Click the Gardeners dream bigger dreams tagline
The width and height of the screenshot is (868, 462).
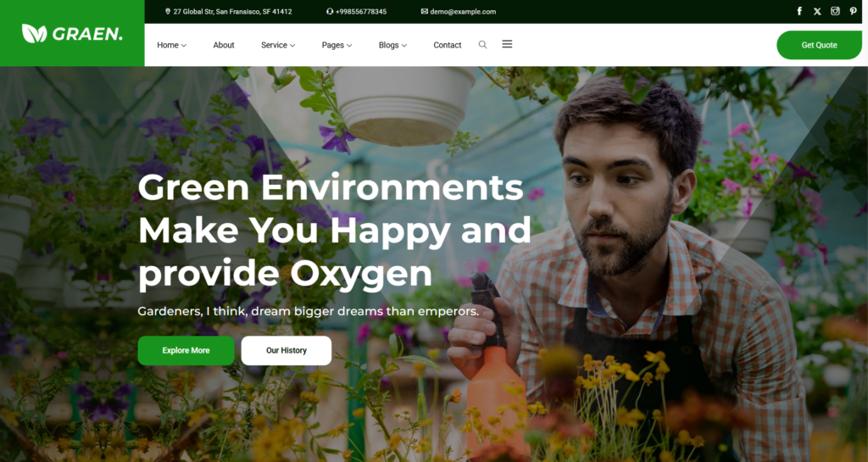(x=309, y=311)
